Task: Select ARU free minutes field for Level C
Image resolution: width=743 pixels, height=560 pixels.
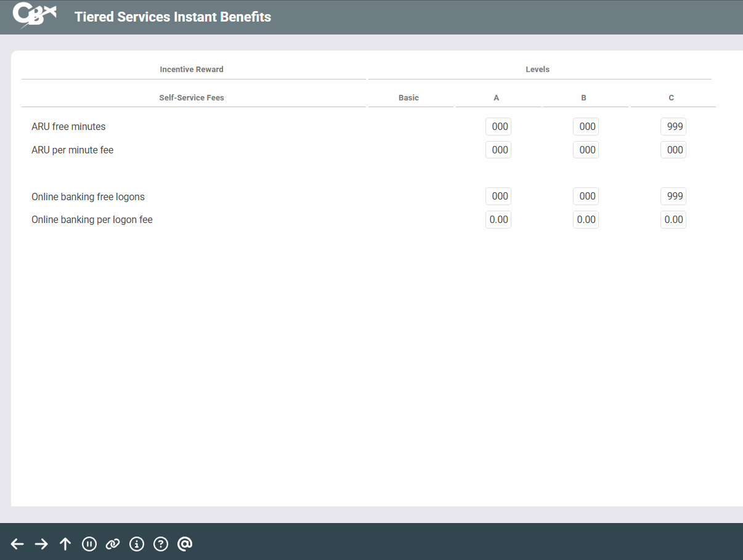Action: pyautogui.click(x=673, y=127)
